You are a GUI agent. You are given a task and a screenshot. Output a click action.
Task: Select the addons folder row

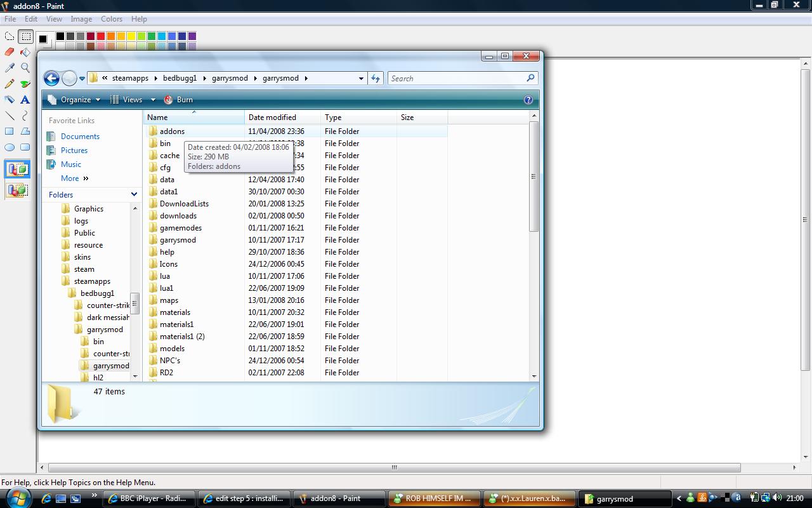(x=297, y=131)
